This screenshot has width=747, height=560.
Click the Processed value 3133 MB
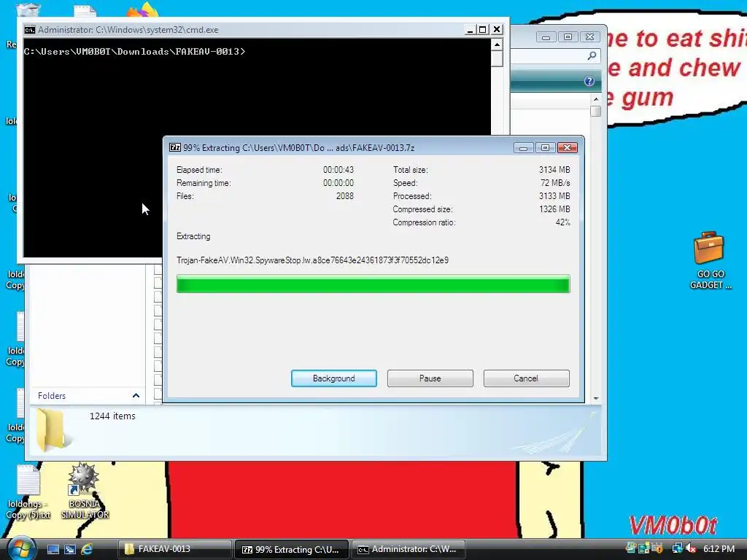point(554,195)
